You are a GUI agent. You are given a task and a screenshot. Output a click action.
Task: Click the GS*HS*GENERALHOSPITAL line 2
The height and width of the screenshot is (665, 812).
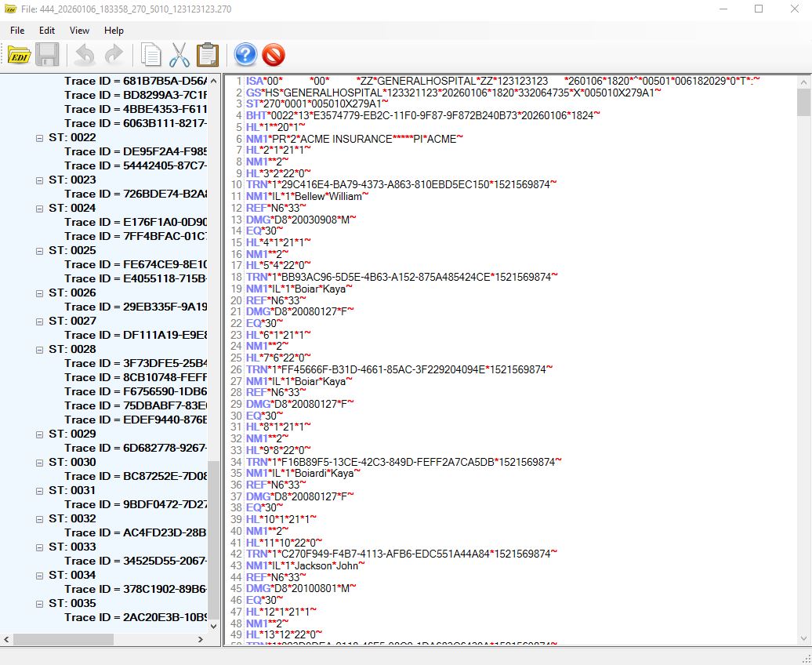[454, 93]
